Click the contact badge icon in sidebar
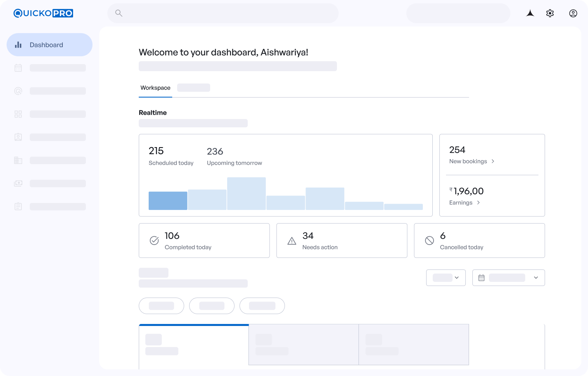Screen dimensions: 588x376 point(18,137)
